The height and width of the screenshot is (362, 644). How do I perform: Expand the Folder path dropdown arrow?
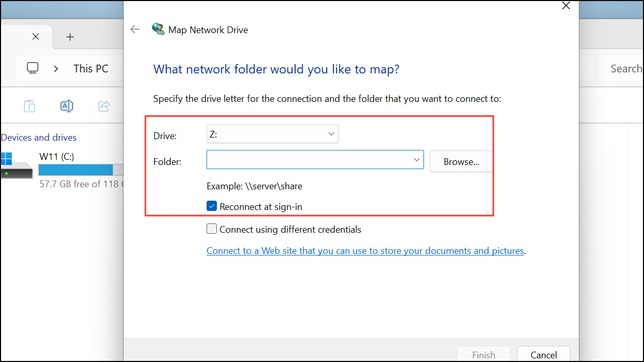[417, 160]
